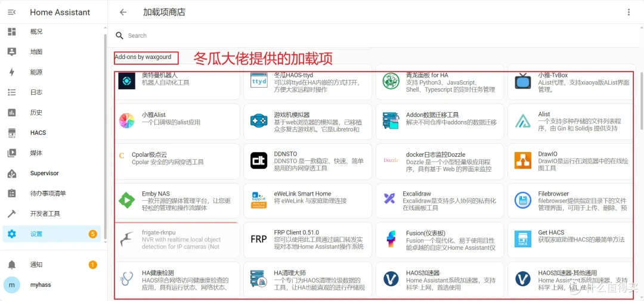Click the HA健康检测 stethoscope icon
644x301 pixels.
126,279
